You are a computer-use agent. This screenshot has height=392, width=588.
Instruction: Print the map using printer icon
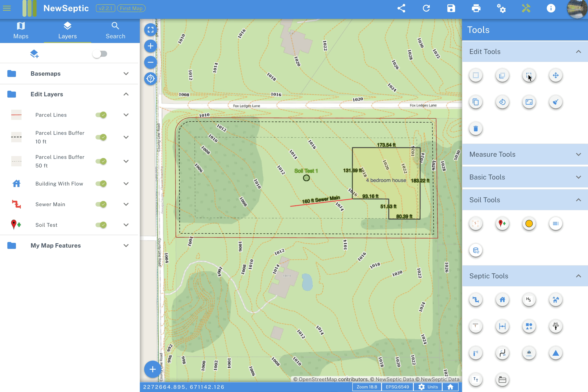476,8
